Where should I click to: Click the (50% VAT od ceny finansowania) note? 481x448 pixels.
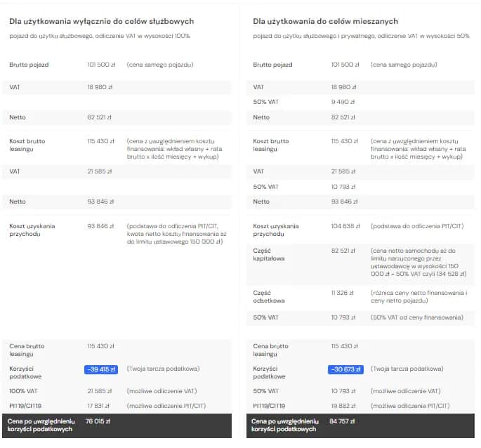(416, 317)
